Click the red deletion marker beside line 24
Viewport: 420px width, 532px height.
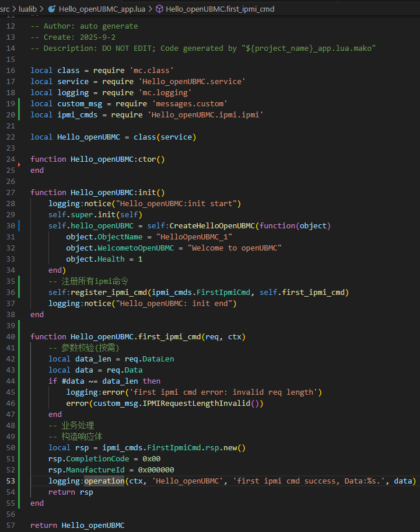point(20,165)
